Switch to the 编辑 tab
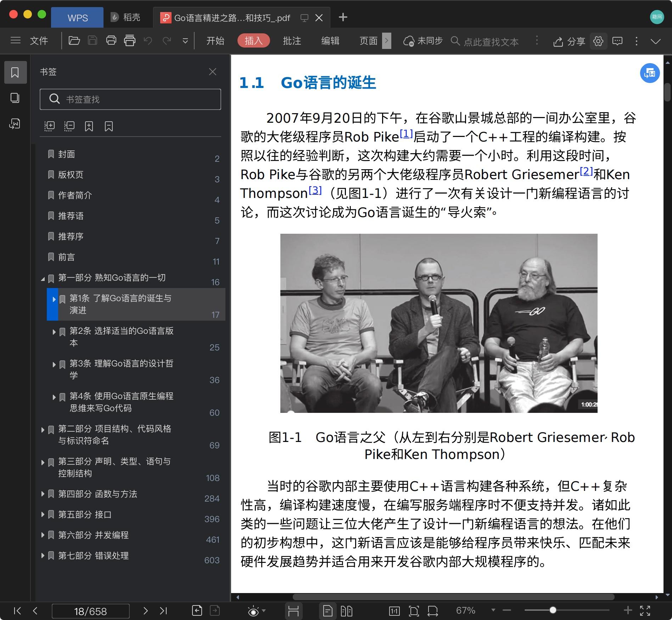The image size is (672, 620). [330, 41]
